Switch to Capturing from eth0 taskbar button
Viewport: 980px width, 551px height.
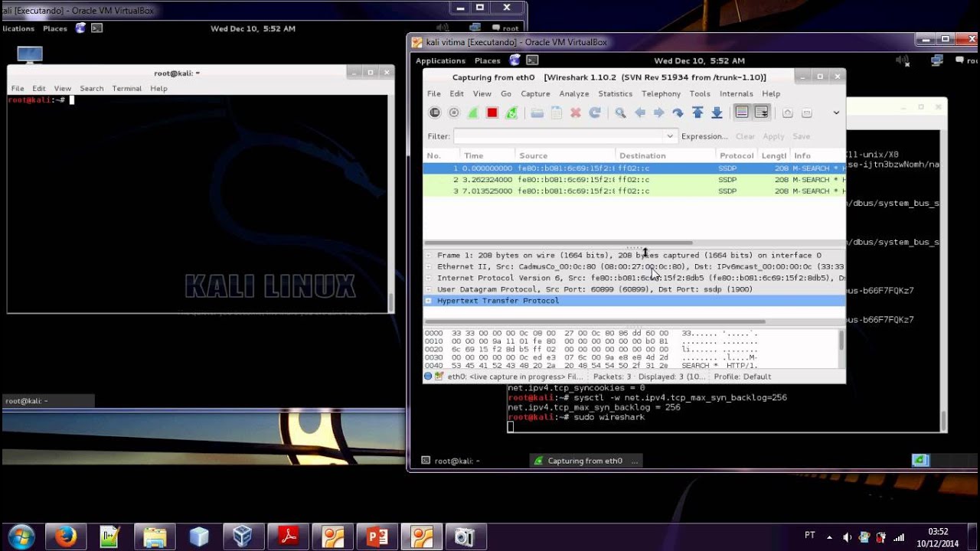pos(586,461)
